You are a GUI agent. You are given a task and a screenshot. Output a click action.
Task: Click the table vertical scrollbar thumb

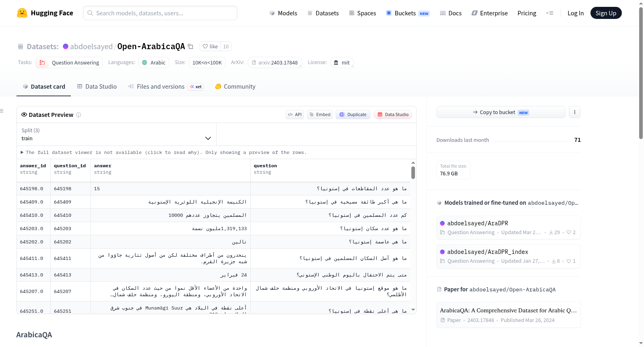click(413, 173)
